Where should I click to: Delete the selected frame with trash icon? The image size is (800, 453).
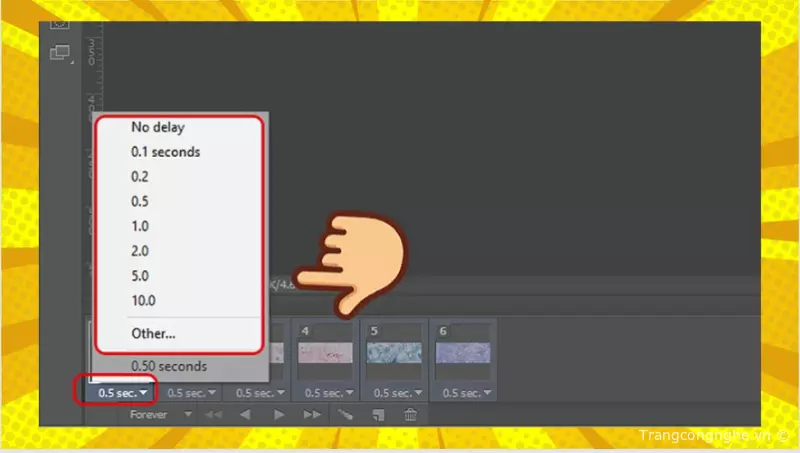(x=410, y=414)
